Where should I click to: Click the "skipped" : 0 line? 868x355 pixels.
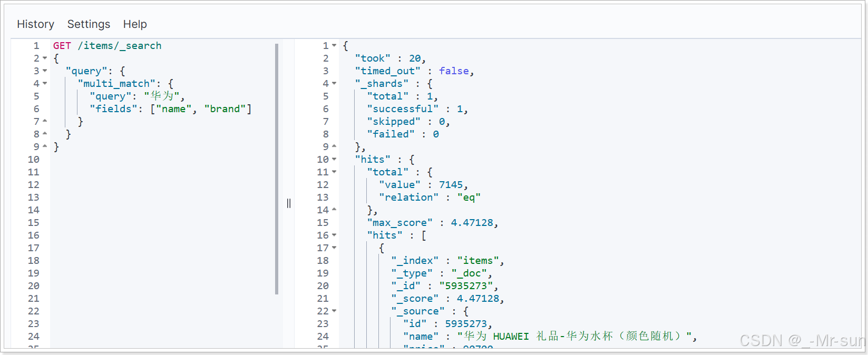[408, 122]
